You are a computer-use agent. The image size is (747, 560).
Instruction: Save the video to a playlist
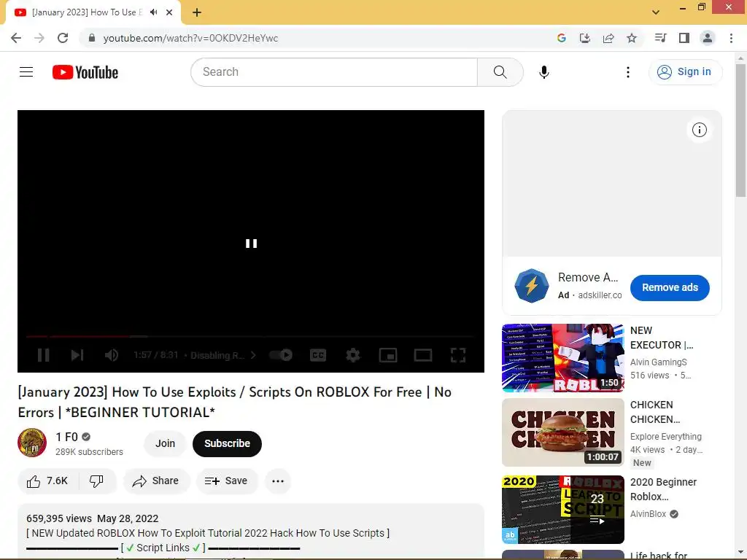point(227,481)
